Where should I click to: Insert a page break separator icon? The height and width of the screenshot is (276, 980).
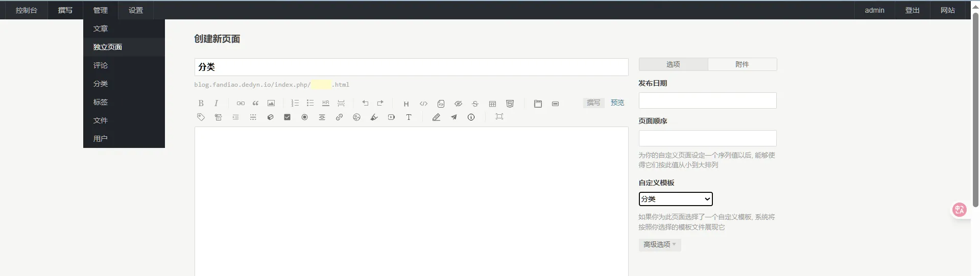(341, 103)
